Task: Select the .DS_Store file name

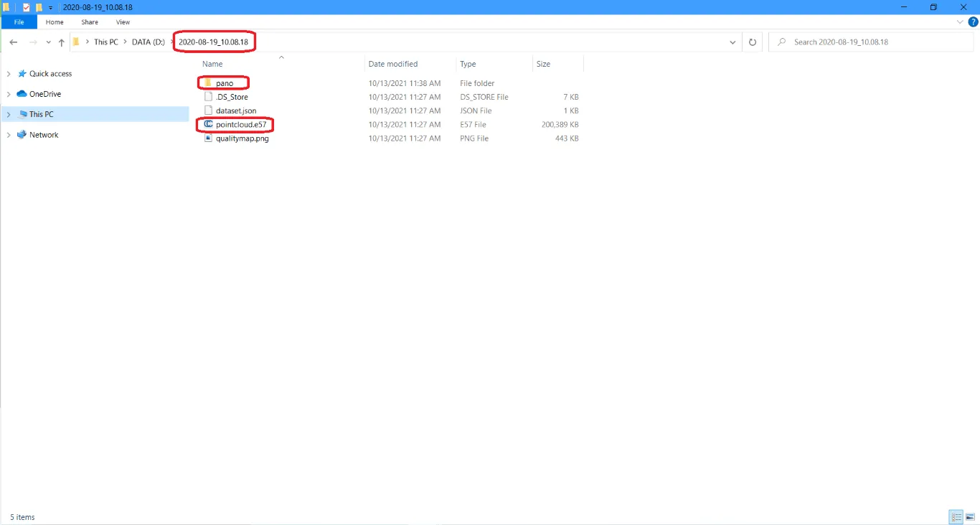Action: tap(232, 97)
